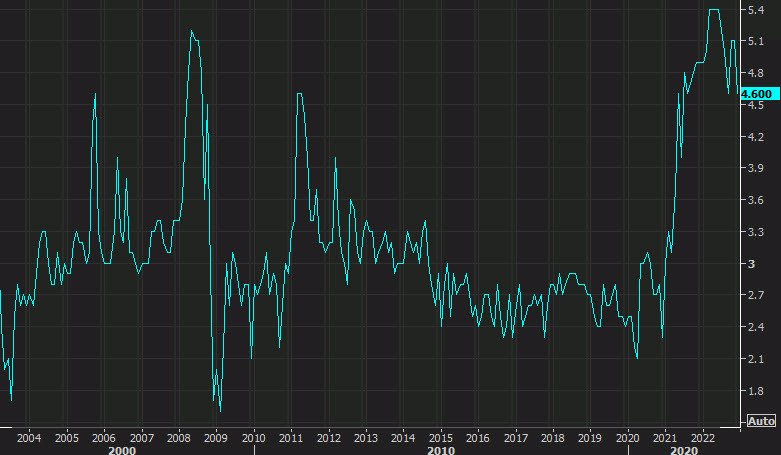Click the 2.1 y-axis value
The width and height of the screenshot is (781, 455).
[756, 359]
